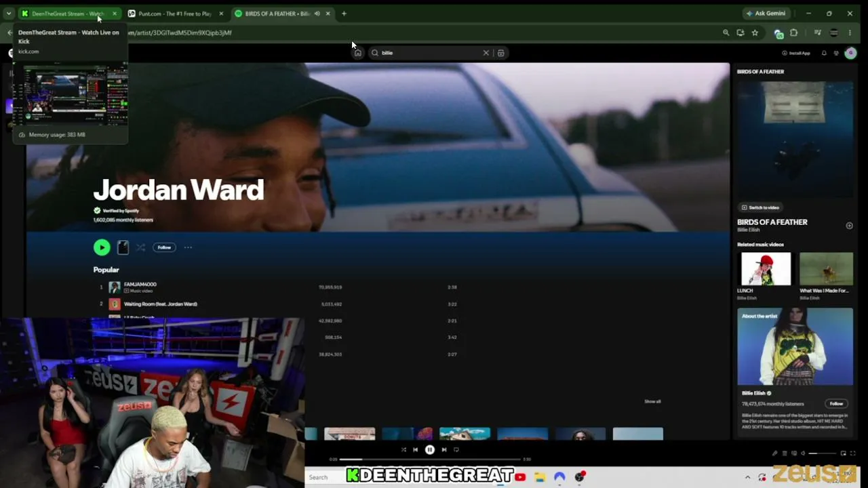Open YouTube from the taskbar
The height and width of the screenshot is (488, 868).
point(520,477)
